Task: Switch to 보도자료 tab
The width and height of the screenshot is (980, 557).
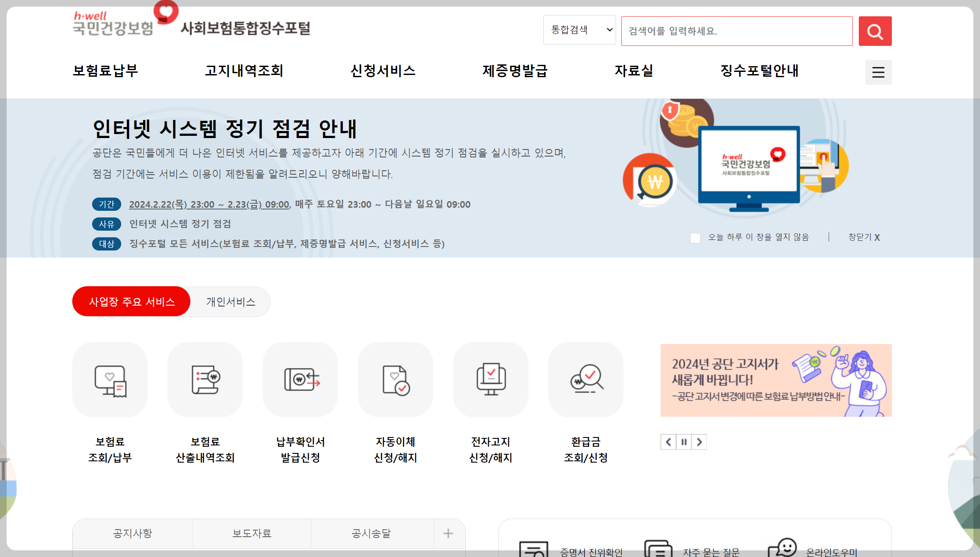Action: 252,534
